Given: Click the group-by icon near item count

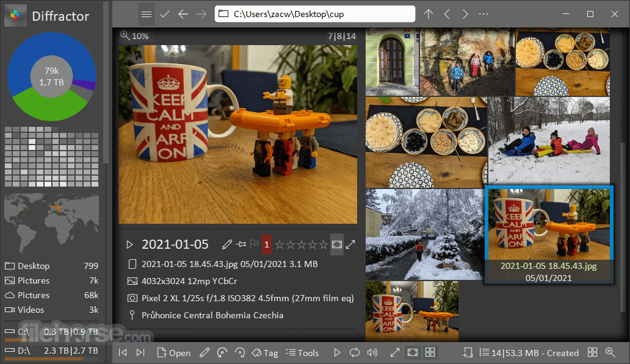Looking at the screenshot, I should pyautogui.click(x=468, y=353).
